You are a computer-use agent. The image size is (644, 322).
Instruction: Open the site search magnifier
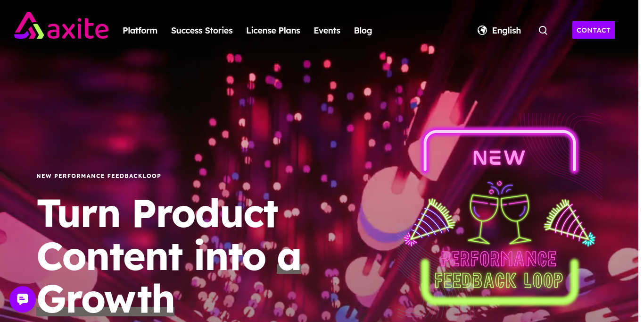pos(543,30)
